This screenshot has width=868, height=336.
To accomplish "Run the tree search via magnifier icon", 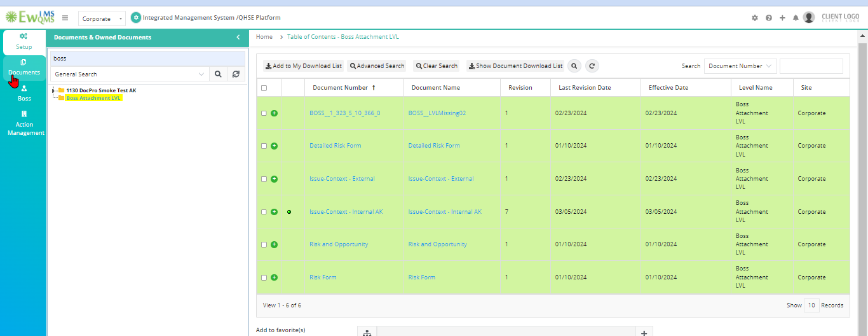I will coord(218,74).
